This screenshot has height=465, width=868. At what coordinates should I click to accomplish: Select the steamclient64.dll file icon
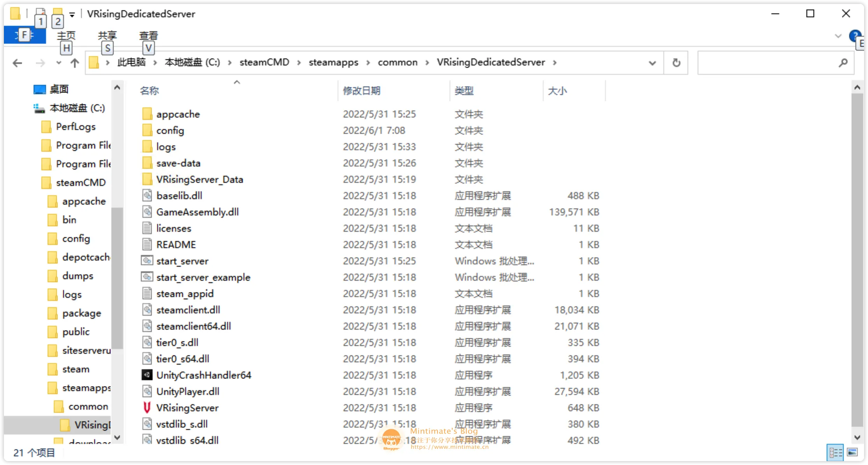147,326
